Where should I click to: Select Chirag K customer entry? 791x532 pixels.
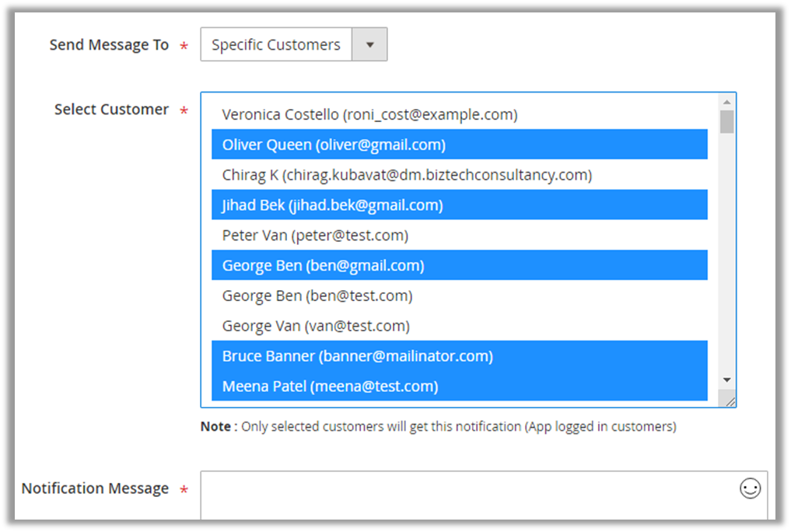coord(406,175)
